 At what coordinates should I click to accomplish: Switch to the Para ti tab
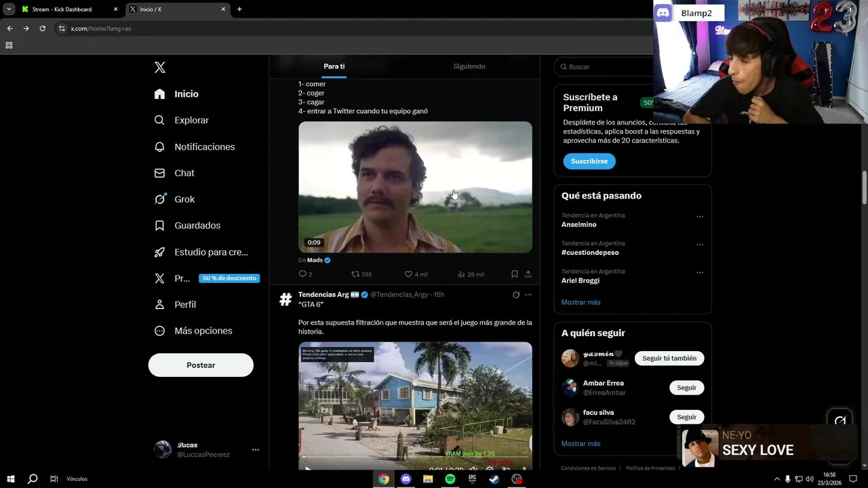334,66
